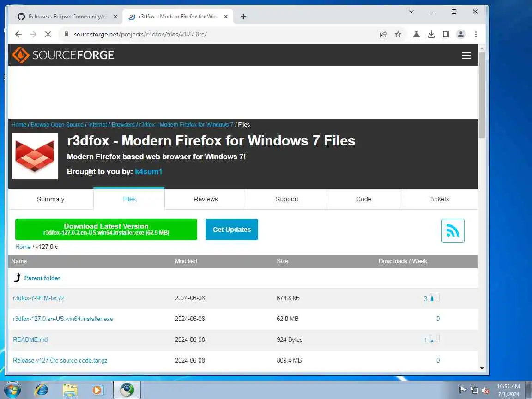Download Release v127.0rc source code.tar.gz
The width and height of the screenshot is (532, 399).
pos(60,360)
